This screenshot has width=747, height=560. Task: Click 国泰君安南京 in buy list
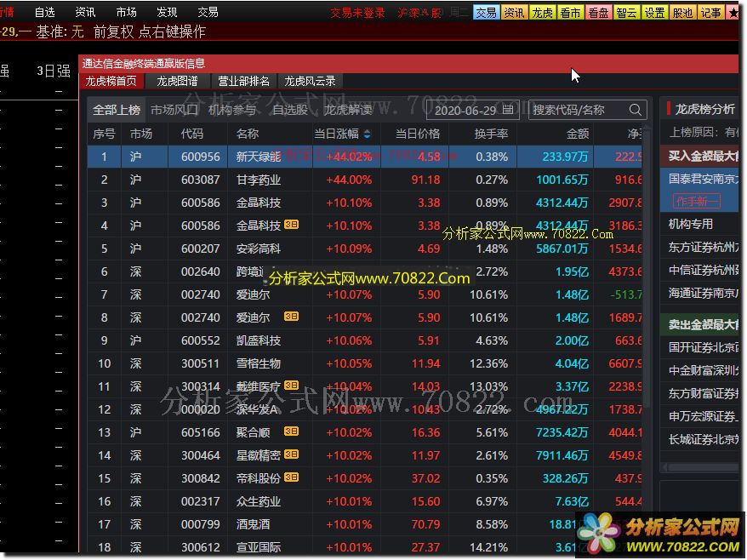click(x=703, y=179)
